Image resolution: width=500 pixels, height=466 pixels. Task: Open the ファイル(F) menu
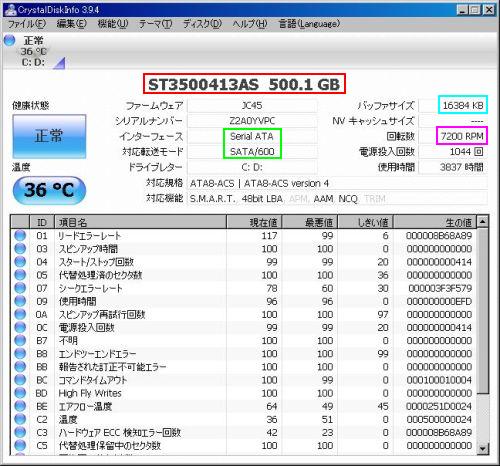click(x=27, y=24)
